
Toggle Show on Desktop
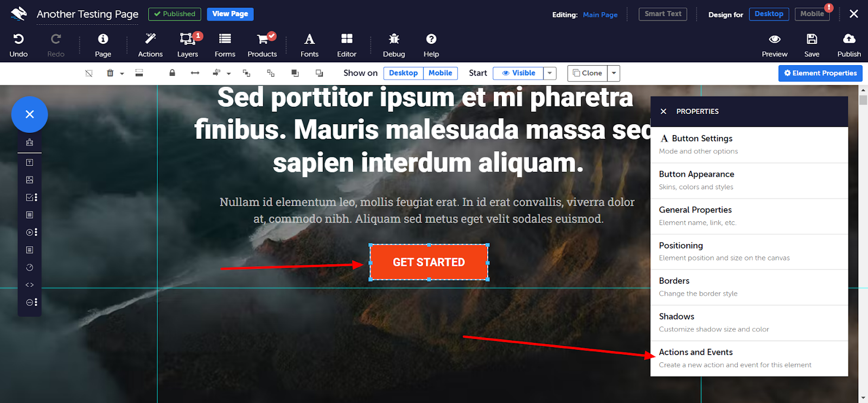pos(403,73)
